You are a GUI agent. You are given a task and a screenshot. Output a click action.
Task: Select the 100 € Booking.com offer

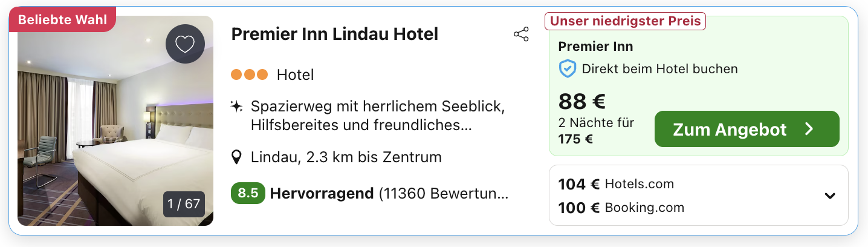[x=621, y=208]
